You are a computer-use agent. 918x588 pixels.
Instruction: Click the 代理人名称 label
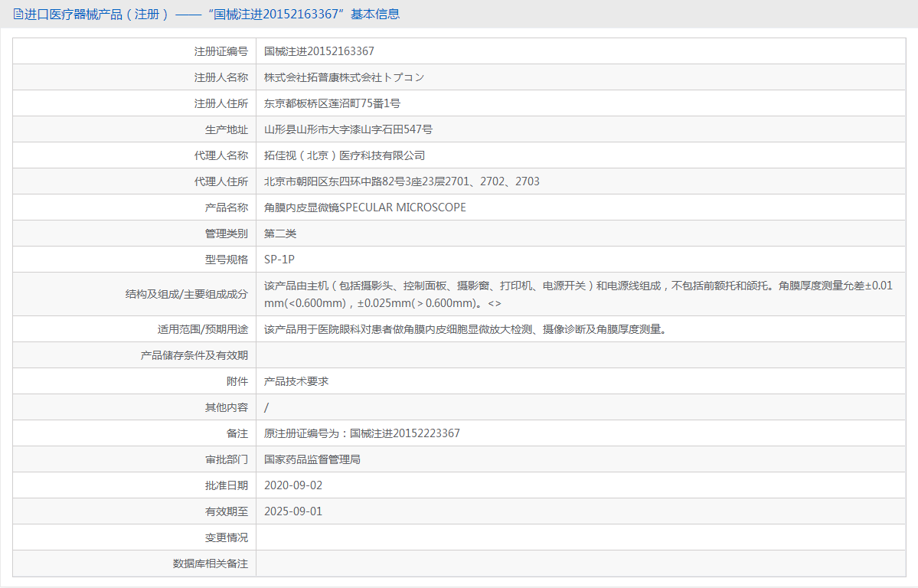(x=221, y=155)
